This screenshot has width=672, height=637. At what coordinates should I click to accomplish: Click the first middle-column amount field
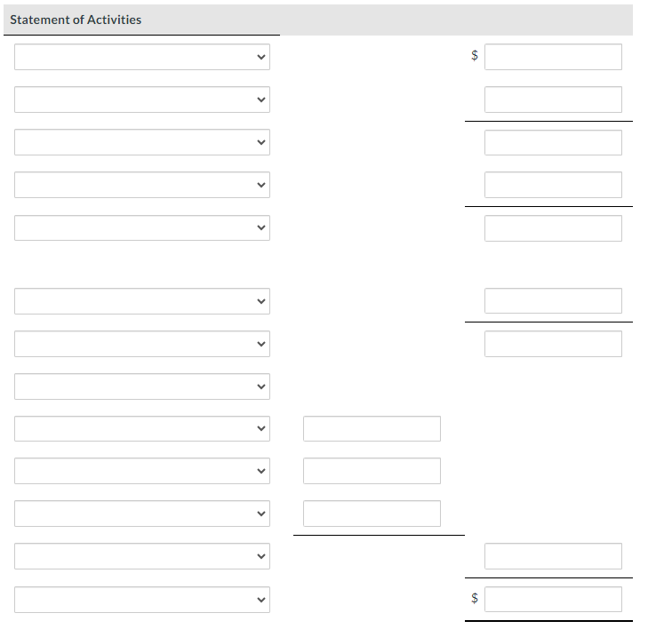click(x=372, y=428)
